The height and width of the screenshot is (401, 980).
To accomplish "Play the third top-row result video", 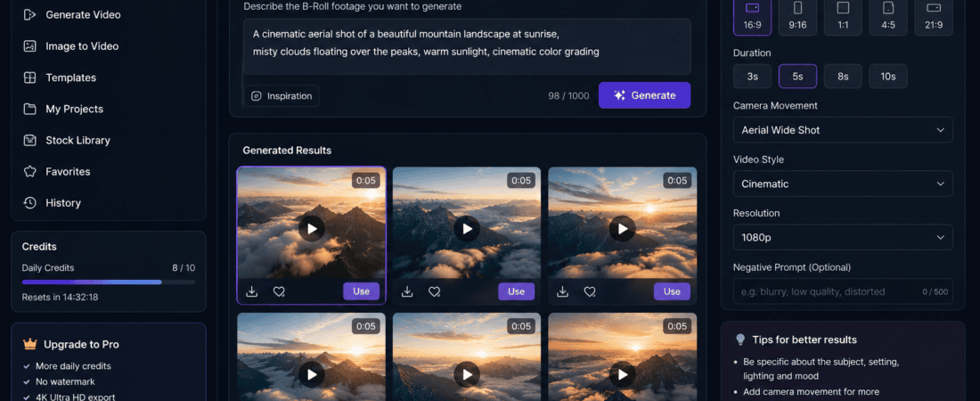I will [x=623, y=229].
